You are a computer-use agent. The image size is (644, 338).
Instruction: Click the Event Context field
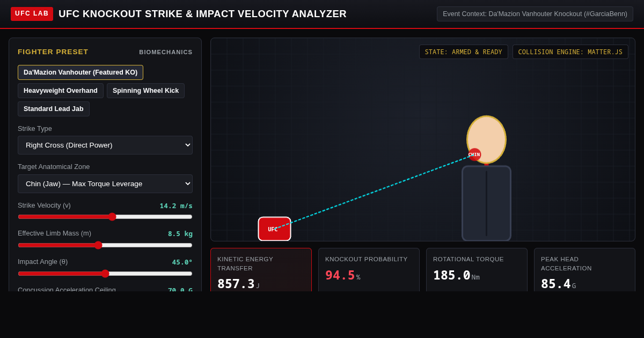(535, 14)
